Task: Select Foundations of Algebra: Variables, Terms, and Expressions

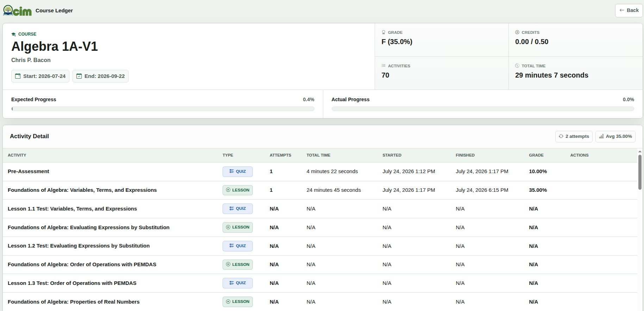Action: click(320, 190)
